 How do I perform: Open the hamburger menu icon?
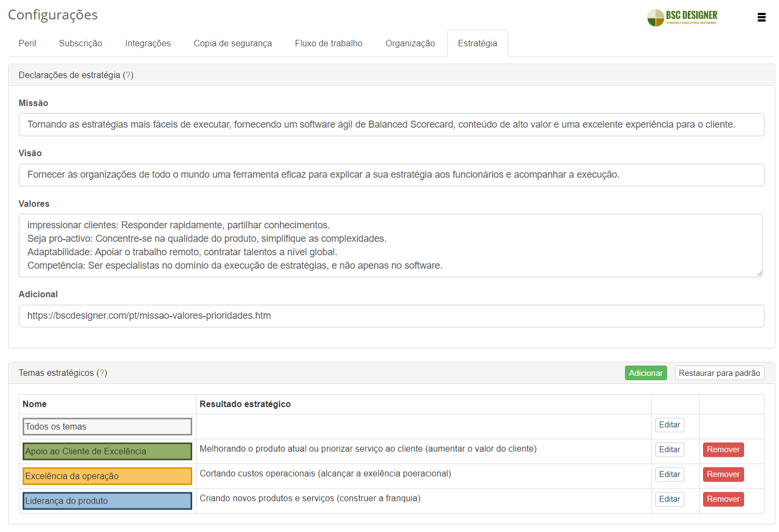pyautogui.click(x=761, y=17)
